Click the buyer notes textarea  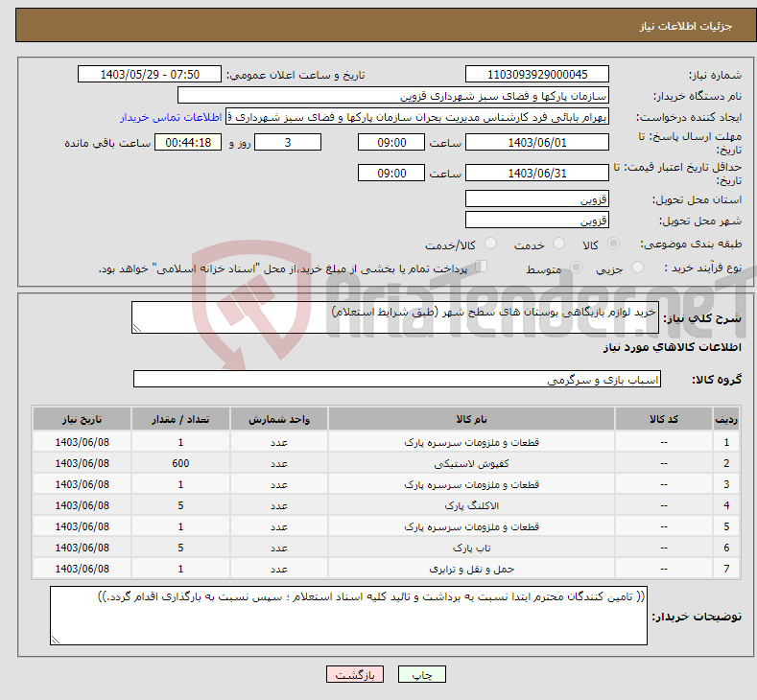point(348,616)
